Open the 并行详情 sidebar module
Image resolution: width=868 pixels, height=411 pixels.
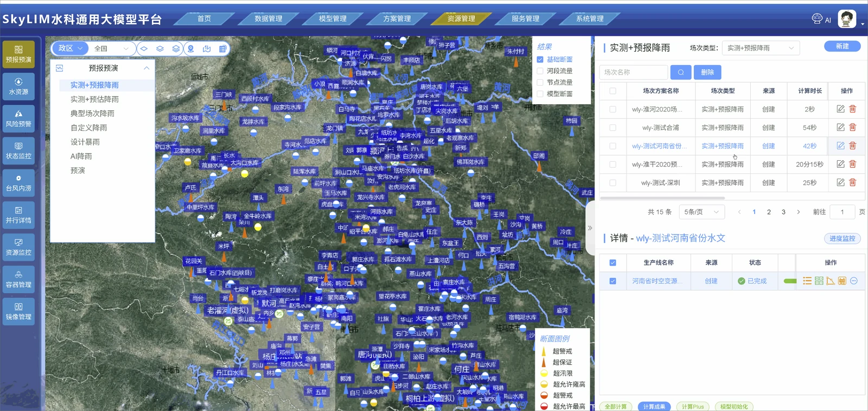[18, 215]
